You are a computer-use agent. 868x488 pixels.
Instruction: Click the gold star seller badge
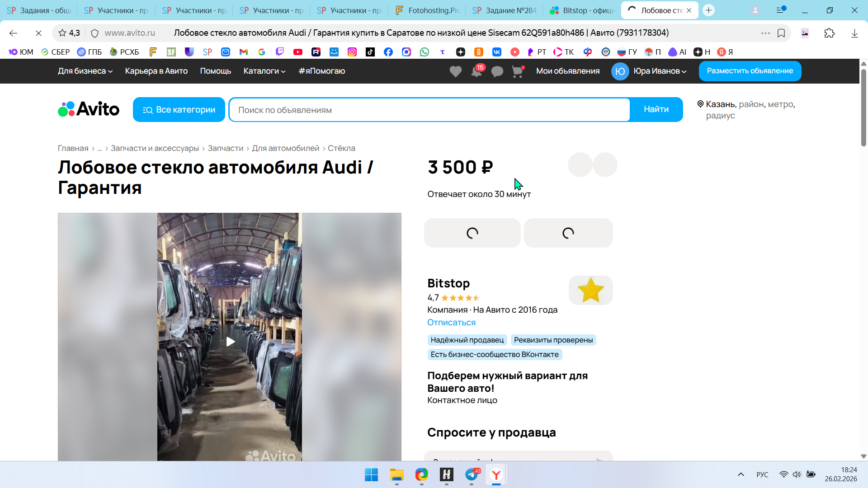coord(590,290)
